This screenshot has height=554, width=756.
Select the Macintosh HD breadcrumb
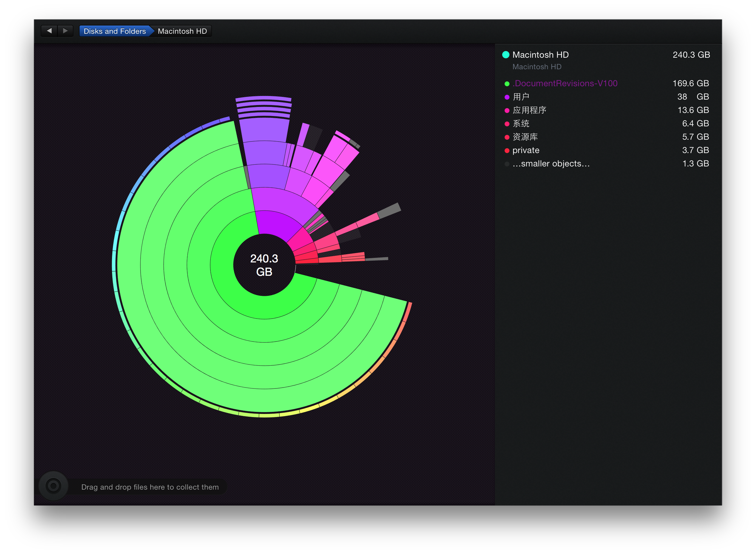(x=182, y=31)
